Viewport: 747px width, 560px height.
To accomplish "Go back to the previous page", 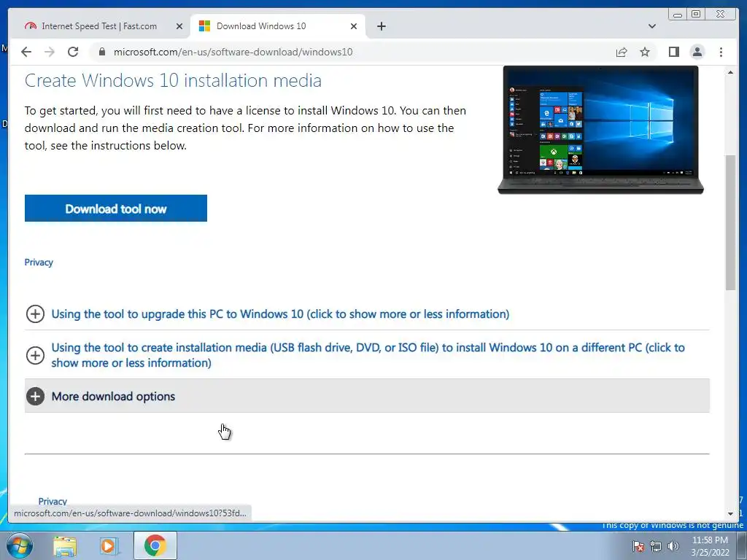I will pos(26,52).
